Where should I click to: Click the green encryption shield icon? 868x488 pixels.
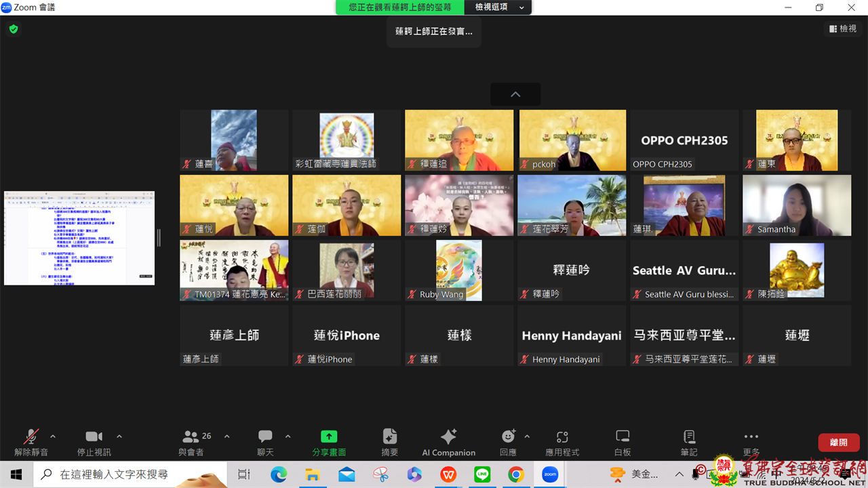pyautogui.click(x=13, y=29)
